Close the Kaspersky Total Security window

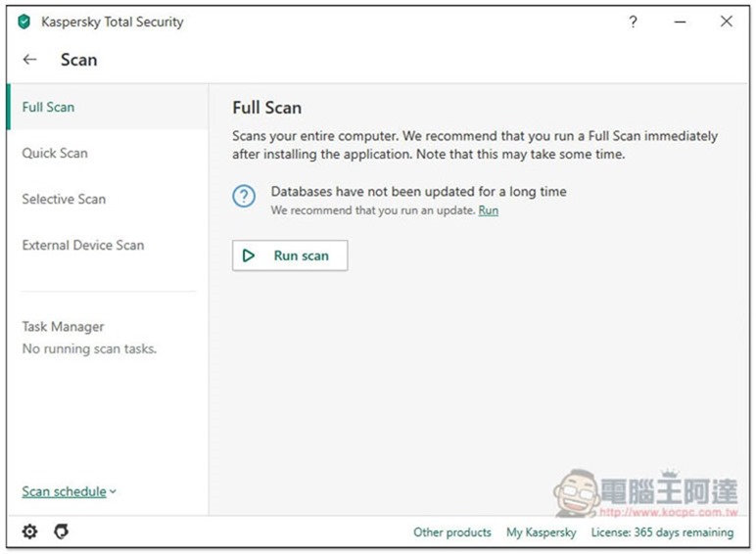(726, 22)
